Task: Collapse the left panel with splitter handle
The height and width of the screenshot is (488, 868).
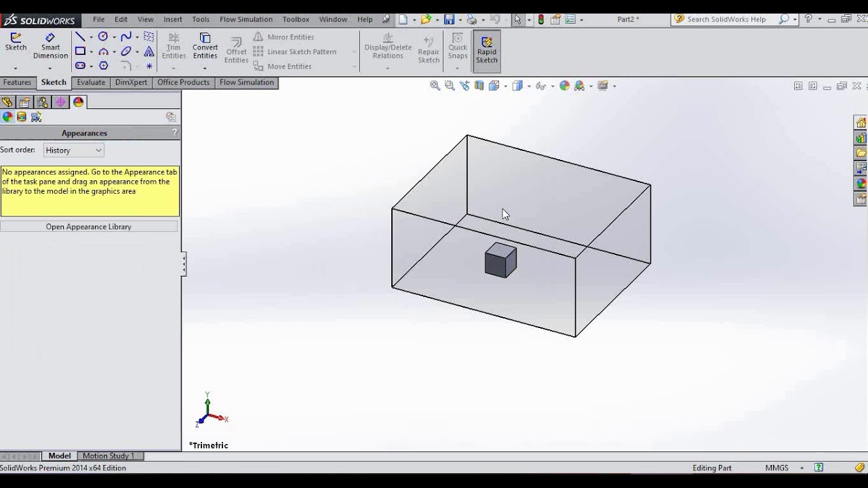Action: pos(183,264)
